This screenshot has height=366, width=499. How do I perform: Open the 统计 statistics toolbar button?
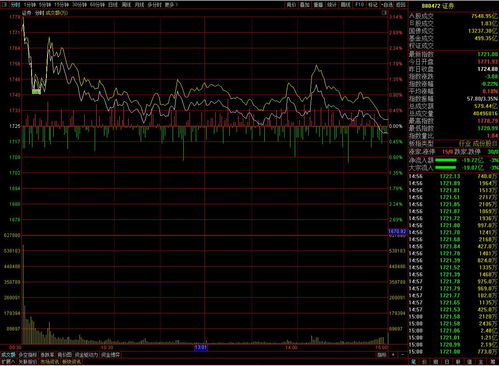332,5
